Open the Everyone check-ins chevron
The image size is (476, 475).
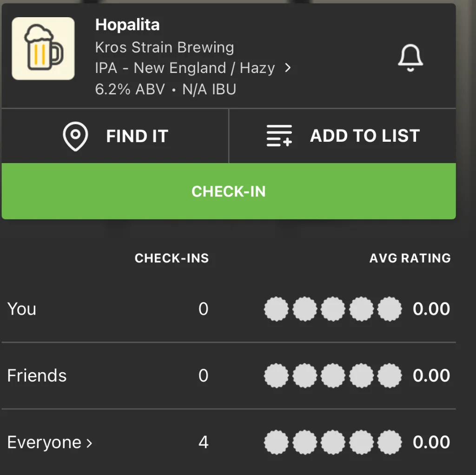point(89,443)
